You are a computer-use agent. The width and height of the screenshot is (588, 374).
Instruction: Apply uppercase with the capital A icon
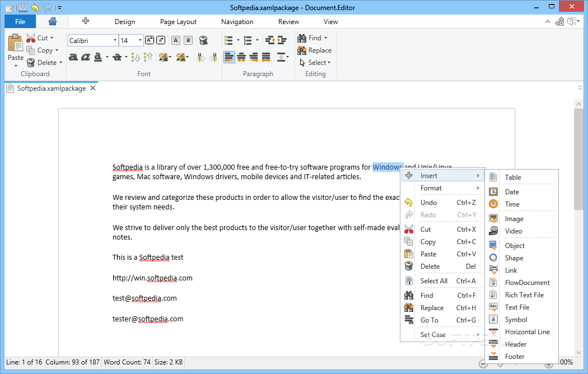click(175, 40)
